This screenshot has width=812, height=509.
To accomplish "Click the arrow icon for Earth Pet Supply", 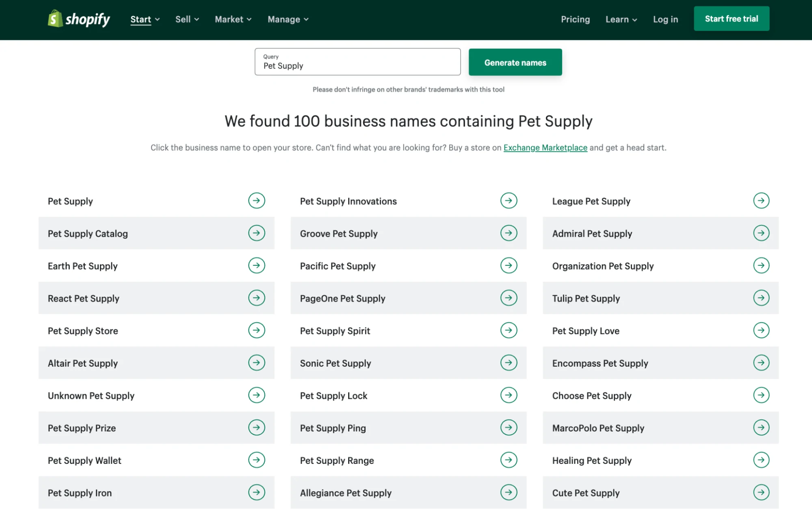I will 256,265.
